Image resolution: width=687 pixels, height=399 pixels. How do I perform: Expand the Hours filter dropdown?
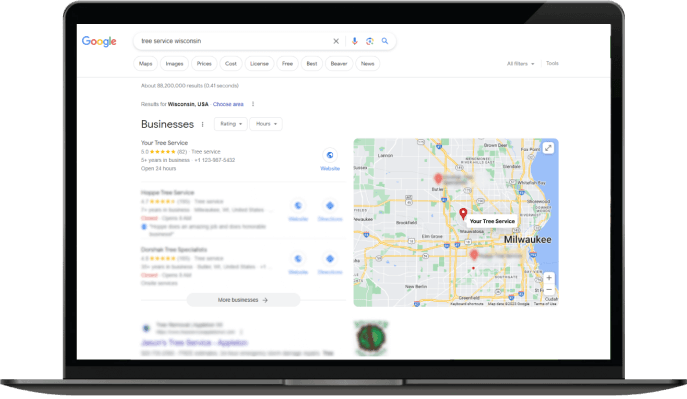[x=266, y=124]
